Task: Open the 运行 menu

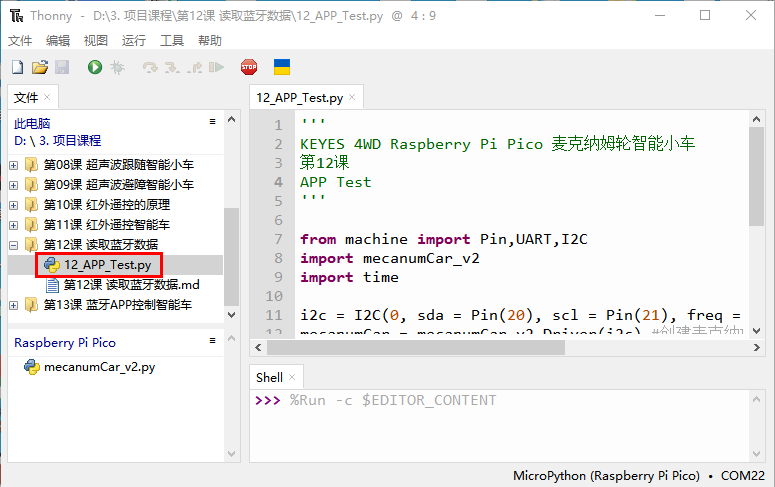Action: [134, 41]
